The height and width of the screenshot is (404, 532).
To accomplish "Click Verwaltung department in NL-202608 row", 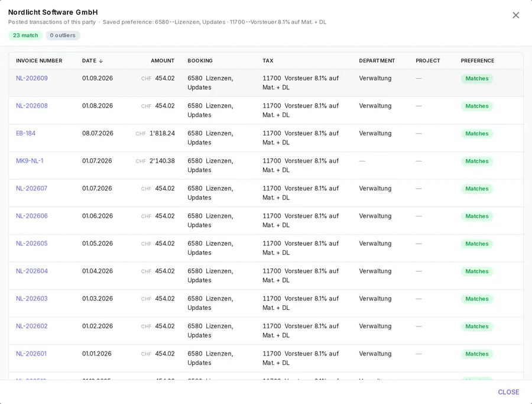I will click(375, 105).
